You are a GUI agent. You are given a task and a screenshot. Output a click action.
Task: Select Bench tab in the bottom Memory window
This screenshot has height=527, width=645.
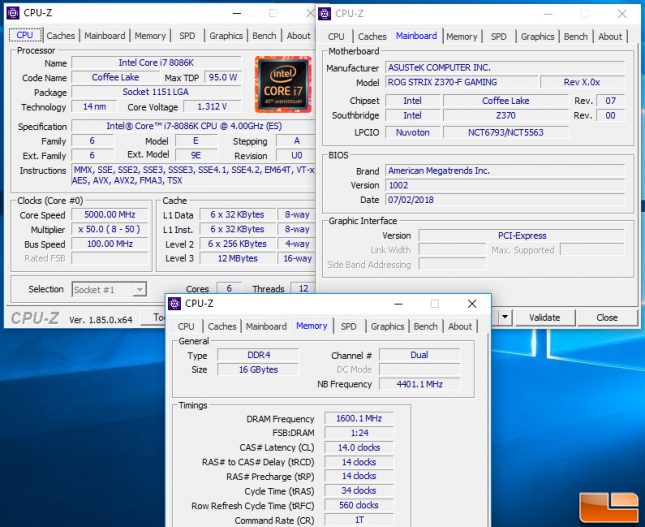pos(425,326)
